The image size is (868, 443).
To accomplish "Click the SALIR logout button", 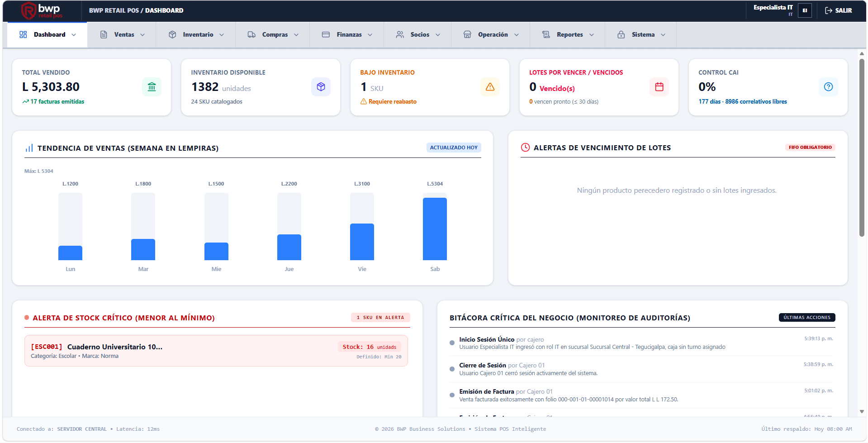I will click(x=838, y=10).
